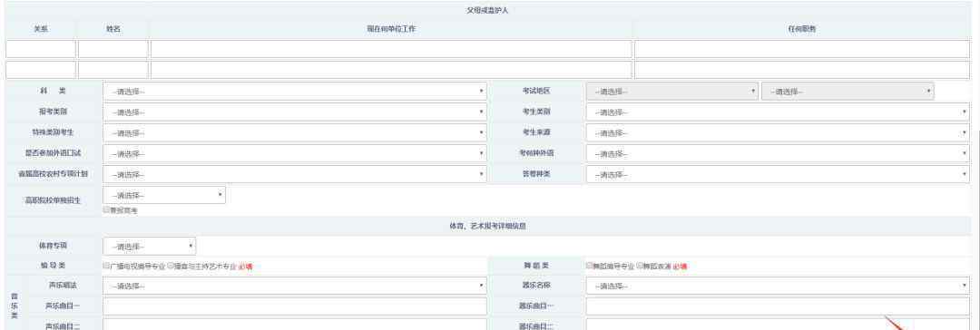Click the 父母或监护人 section header text
This screenshot has height=330, width=980.
487,11
